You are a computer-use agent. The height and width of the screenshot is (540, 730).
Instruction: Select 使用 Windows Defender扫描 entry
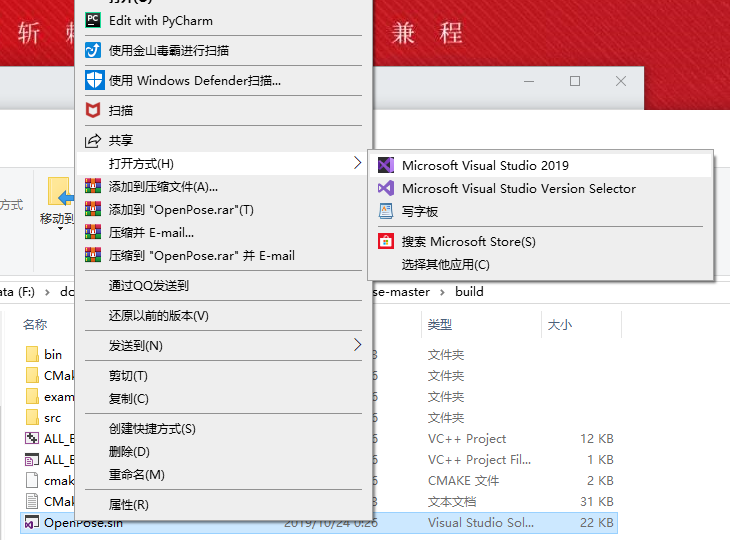point(195,81)
